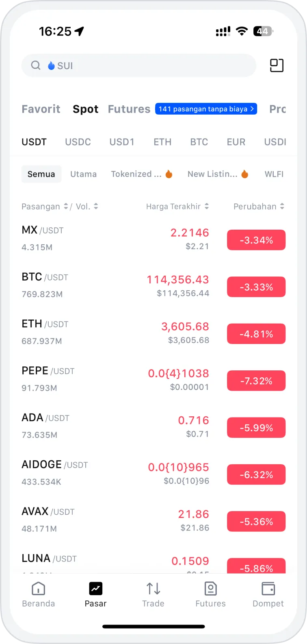307x644 pixels.
Task: Sort by Harga Terakhir column arrows
Action: coord(207,207)
